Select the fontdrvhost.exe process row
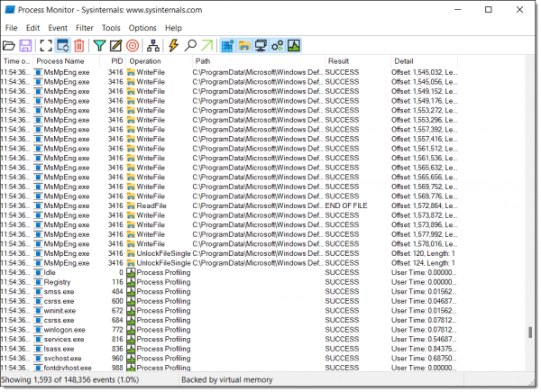This screenshot has height=392, width=541. pos(229,368)
